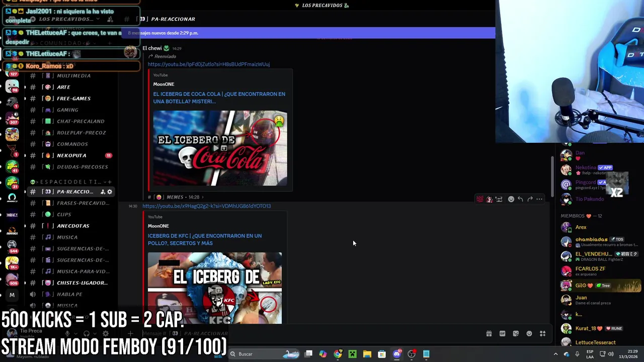Select the MULTIMEDIA channel
The height and width of the screenshot is (362, 644).
coord(70,75)
